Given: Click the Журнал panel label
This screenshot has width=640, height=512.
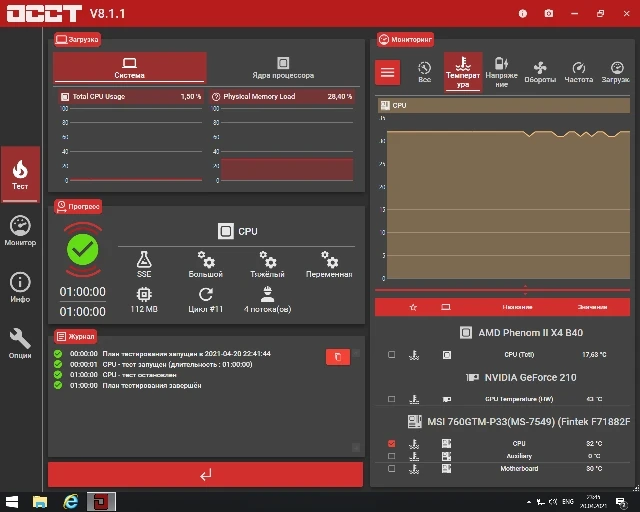Looking at the screenshot, I should coord(76,336).
